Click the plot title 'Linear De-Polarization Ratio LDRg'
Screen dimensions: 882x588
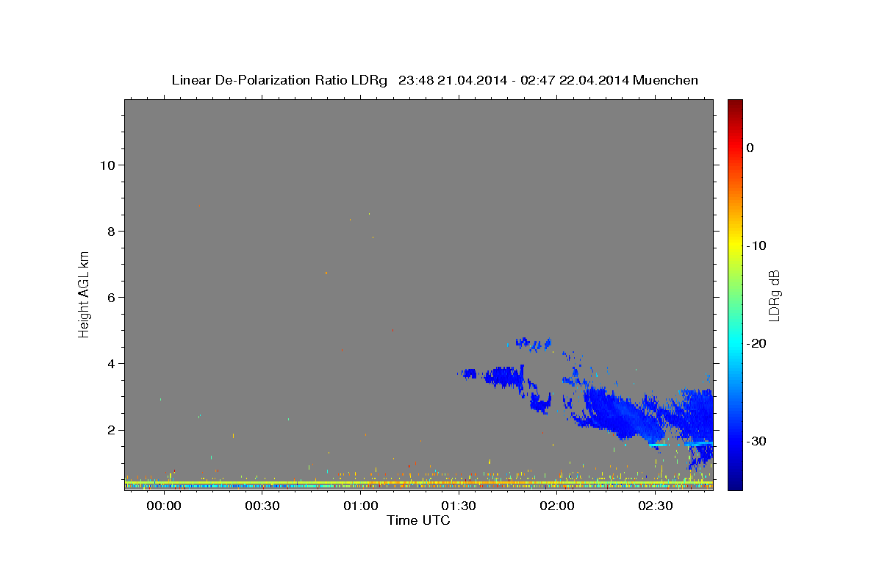(x=279, y=80)
